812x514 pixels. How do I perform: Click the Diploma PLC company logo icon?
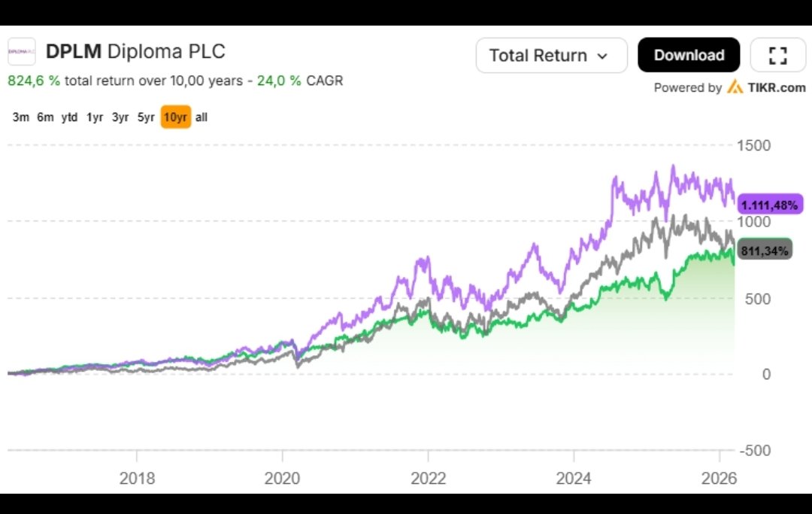pos(21,52)
